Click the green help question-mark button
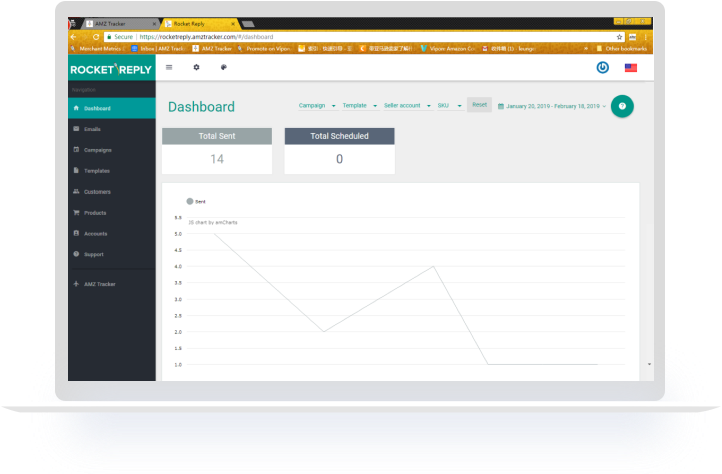This screenshot has width=722, height=474. [x=622, y=106]
